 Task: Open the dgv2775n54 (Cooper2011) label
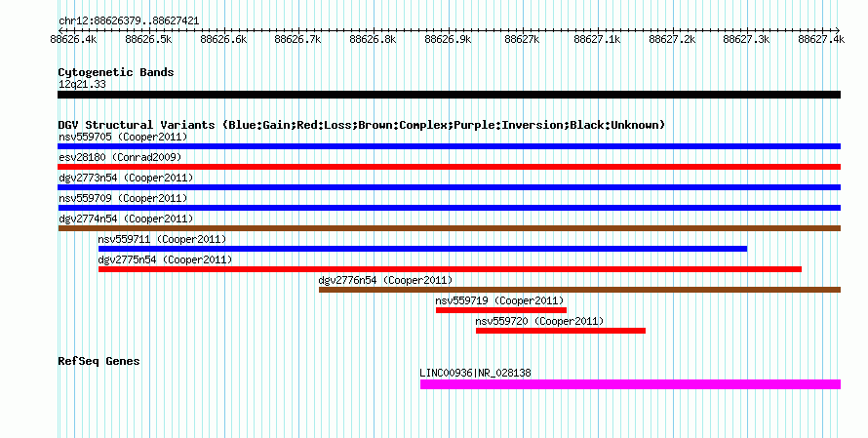coord(165,259)
